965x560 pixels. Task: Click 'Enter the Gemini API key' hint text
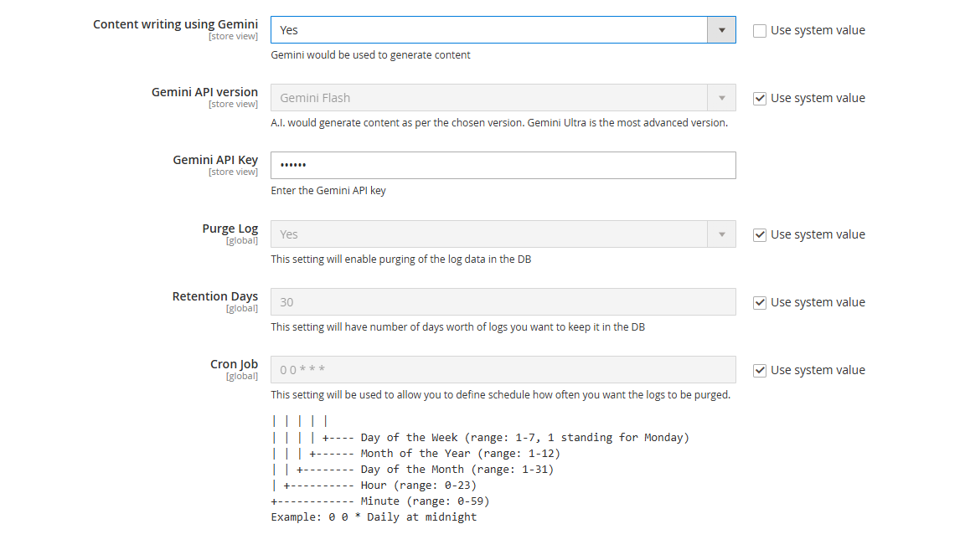pos(328,191)
